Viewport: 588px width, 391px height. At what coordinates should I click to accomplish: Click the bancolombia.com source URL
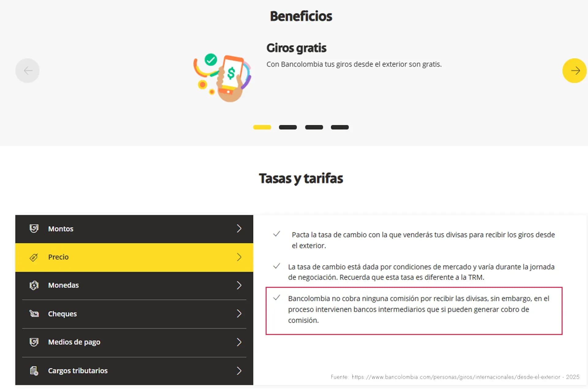pos(456,377)
